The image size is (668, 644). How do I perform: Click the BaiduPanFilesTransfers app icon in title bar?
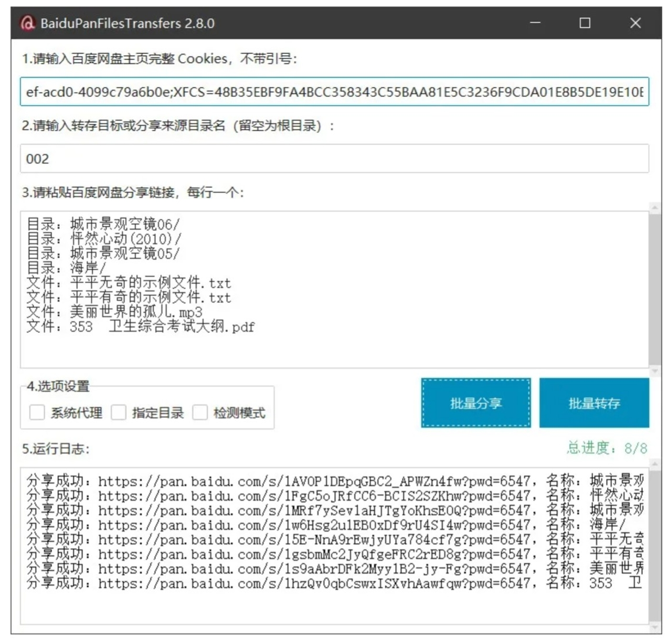click(x=27, y=23)
